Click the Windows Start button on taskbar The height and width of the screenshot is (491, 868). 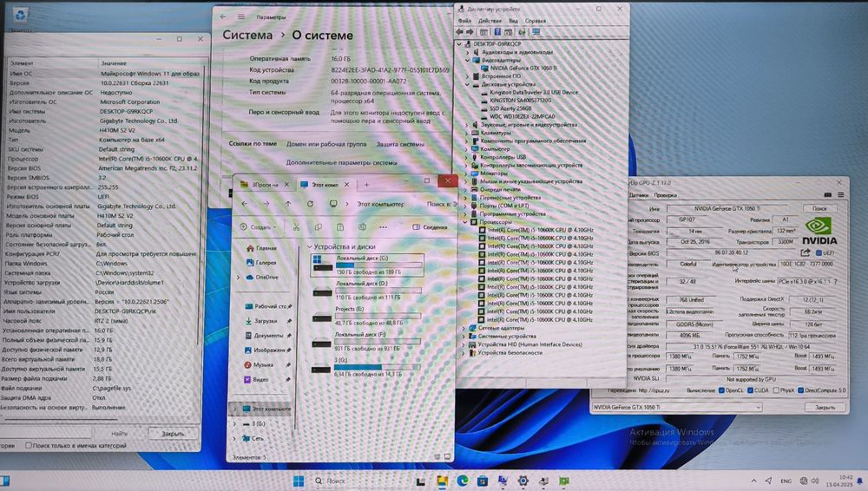click(x=299, y=481)
